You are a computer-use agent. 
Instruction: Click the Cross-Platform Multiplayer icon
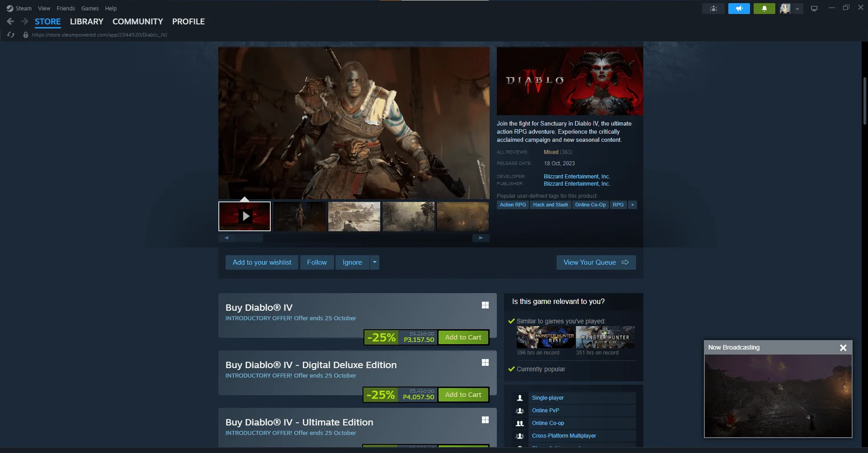(520, 436)
